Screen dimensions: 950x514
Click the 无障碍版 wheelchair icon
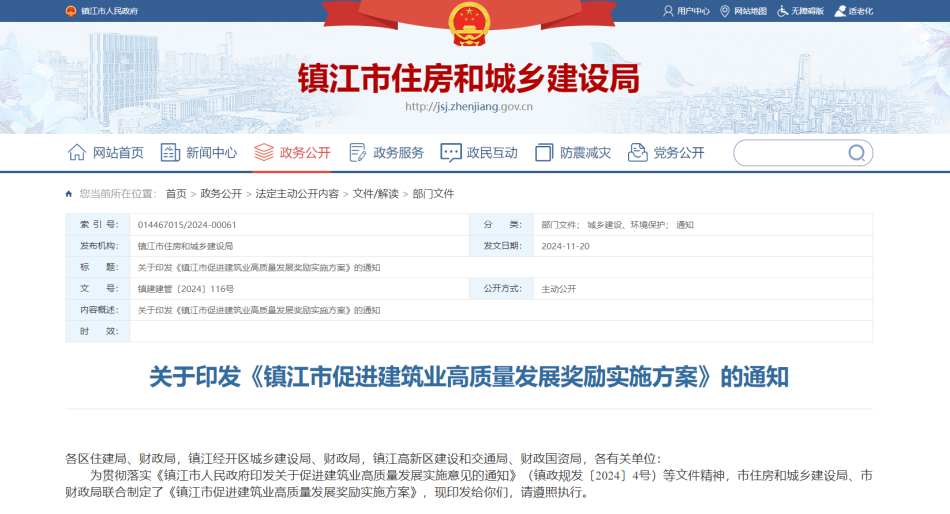coord(783,11)
